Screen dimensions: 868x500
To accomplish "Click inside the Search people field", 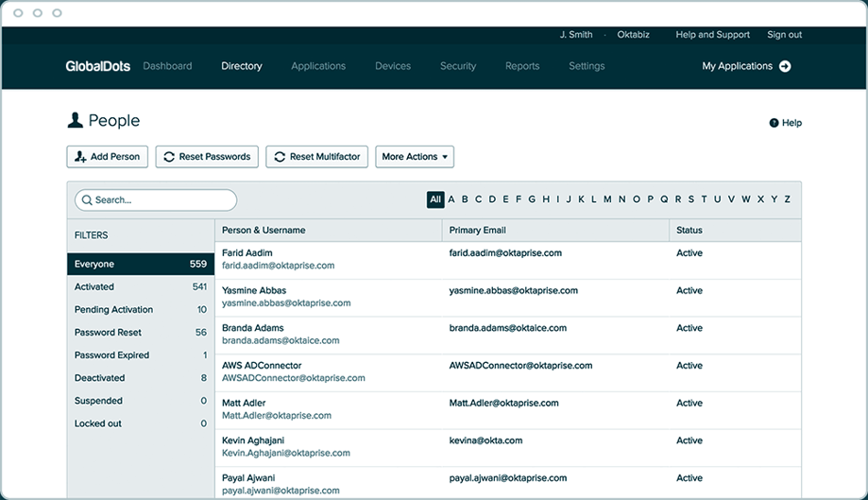I will click(x=156, y=199).
